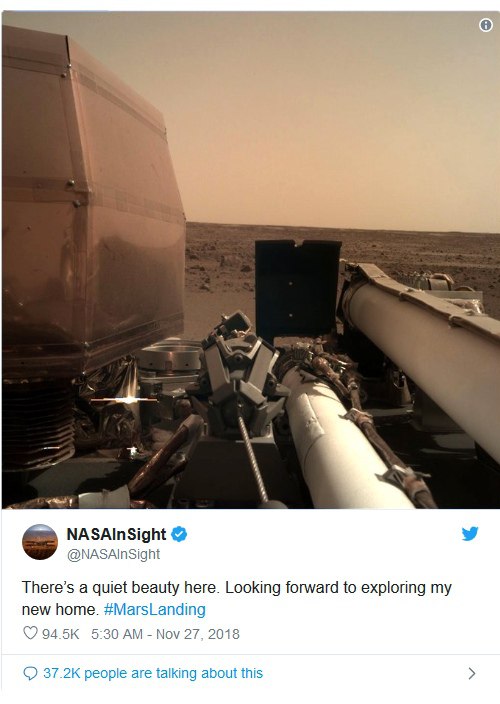Click the @NASAInSight handle
This screenshot has height=704, width=500.
click(x=113, y=554)
